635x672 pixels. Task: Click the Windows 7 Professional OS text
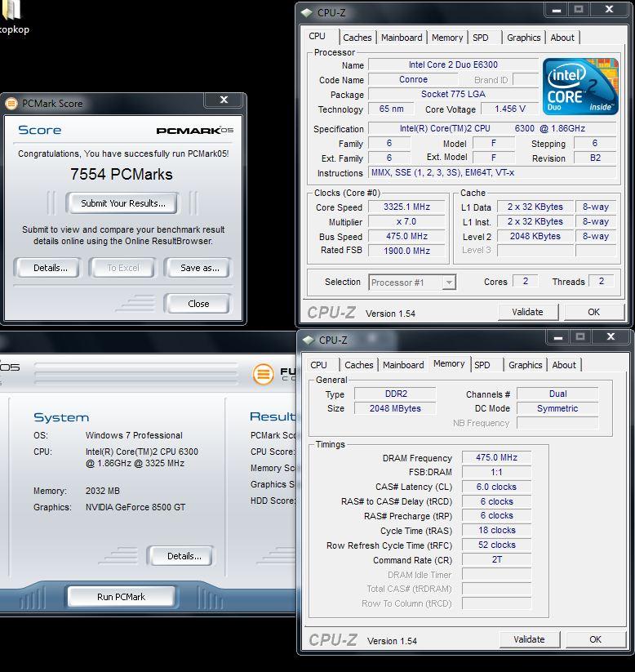134,435
